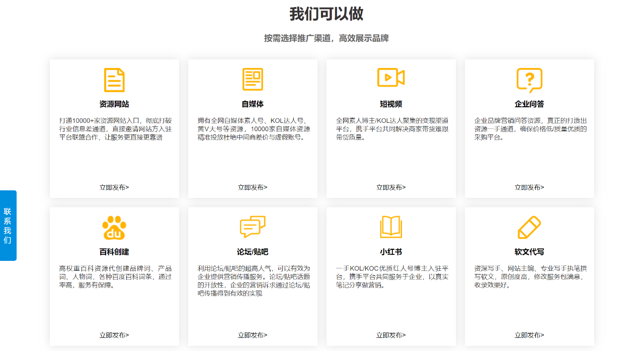Click the Baidu paw icon for 百科创建
644x351 pixels.
[x=114, y=228]
